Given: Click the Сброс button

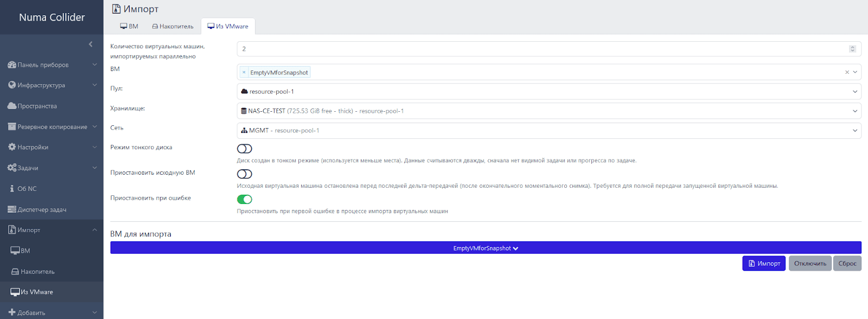Looking at the screenshot, I should click(x=847, y=264).
